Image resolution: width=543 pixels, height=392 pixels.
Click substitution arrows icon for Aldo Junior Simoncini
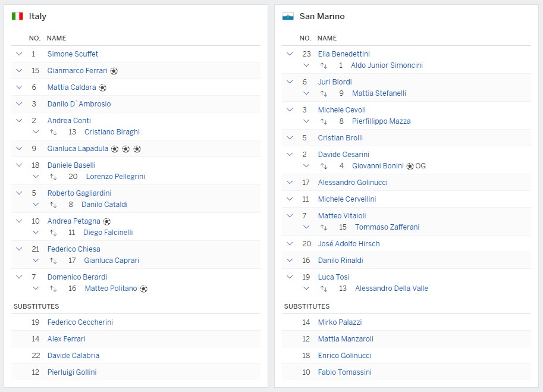point(324,65)
